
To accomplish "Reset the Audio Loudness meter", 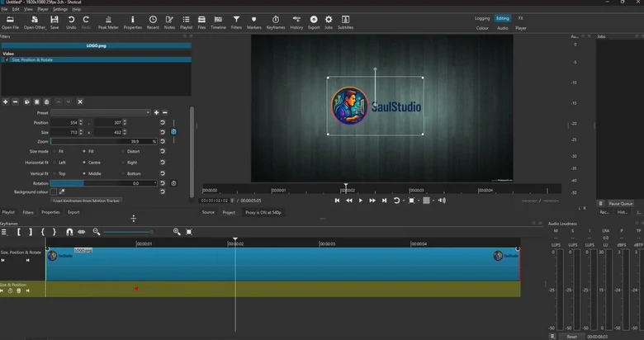I will point(571,337).
